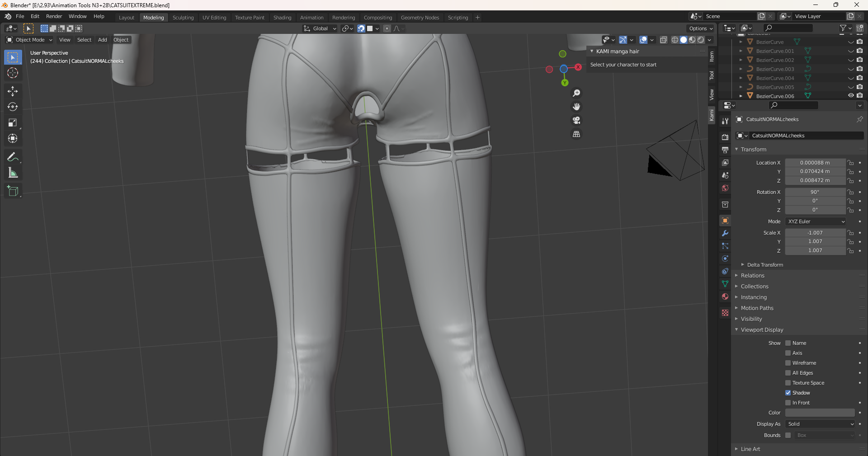
Task: Switch to the Shading workspace tab
Action: pos(282,18)
